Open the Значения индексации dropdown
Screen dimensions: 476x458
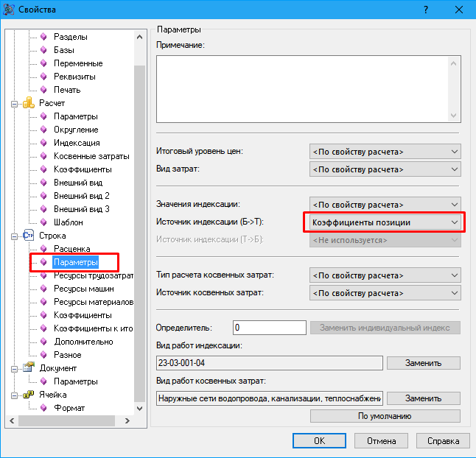(385, 205)
